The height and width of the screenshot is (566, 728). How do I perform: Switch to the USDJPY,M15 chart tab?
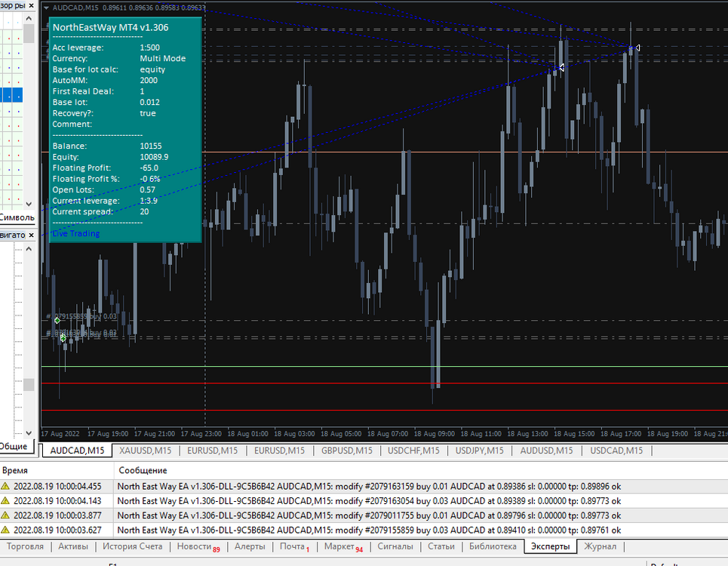(x=480, y=451)
